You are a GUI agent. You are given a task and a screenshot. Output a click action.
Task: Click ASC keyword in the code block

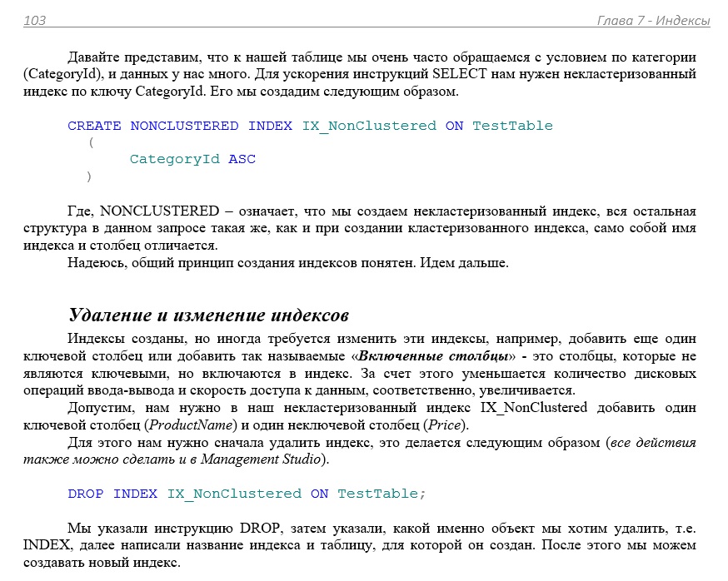tap(242, 159)
